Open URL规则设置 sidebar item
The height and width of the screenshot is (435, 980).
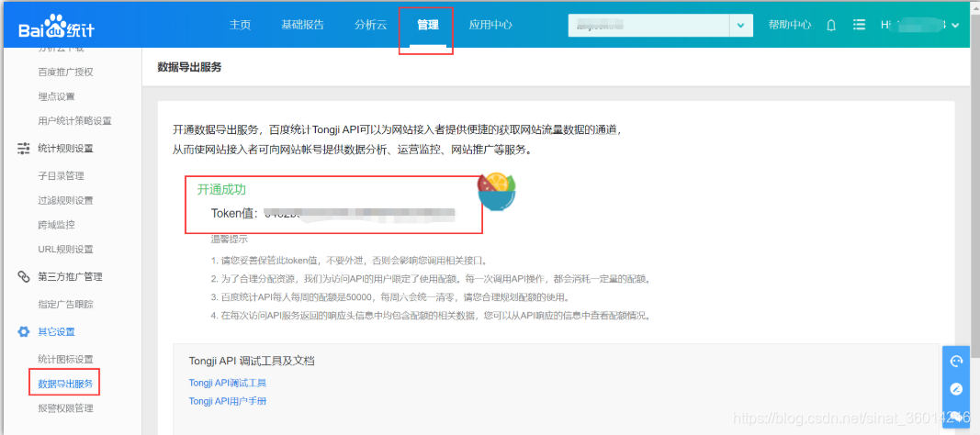65,249
